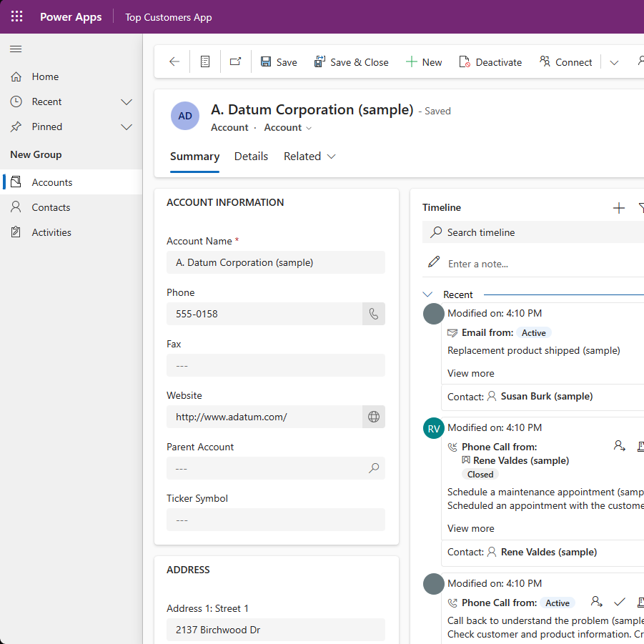Screen dimensions: 644x644
Task: Open contact Susan Burk (sample)
Action: click(546, 397)
